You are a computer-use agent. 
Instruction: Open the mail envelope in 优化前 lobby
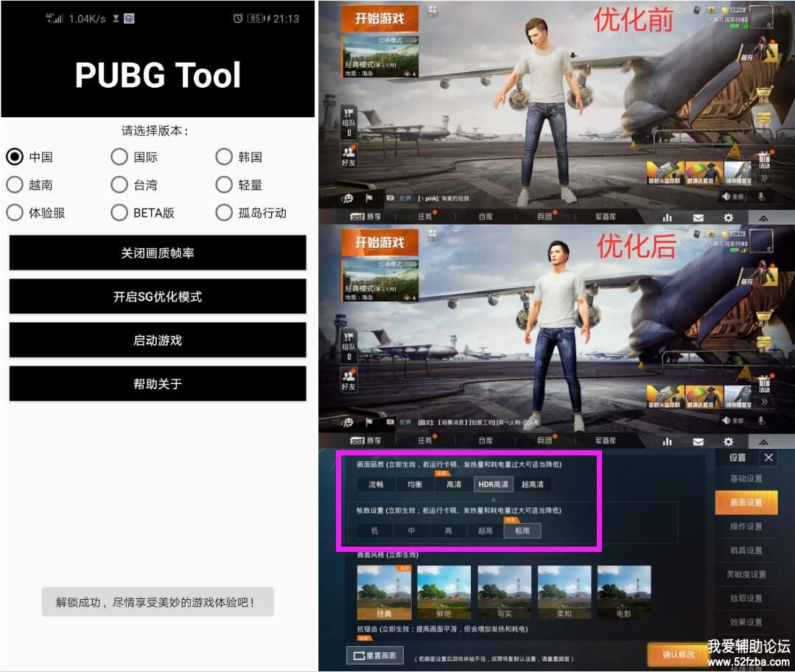[698, 217]
